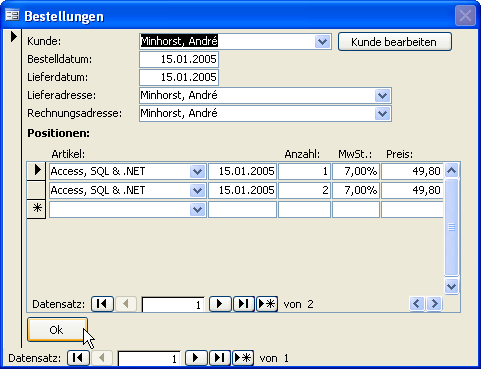Image resolution: width=481 pixels, height=369 pixels.
Task: Click the Artikel: column label
Action: click(68, 154)
